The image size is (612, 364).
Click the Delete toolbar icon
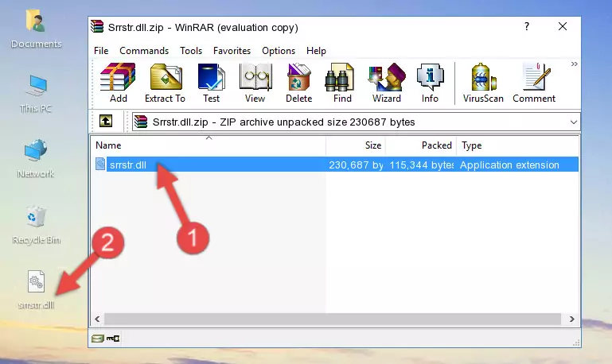coord(298,83)
